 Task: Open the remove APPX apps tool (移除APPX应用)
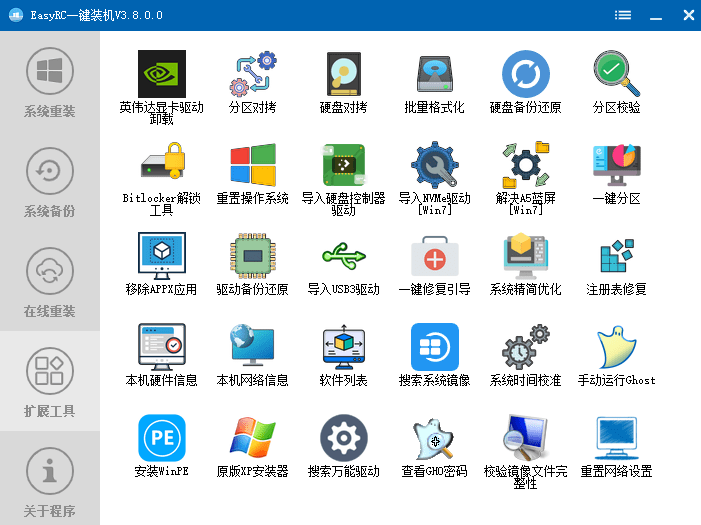[161, 258]
